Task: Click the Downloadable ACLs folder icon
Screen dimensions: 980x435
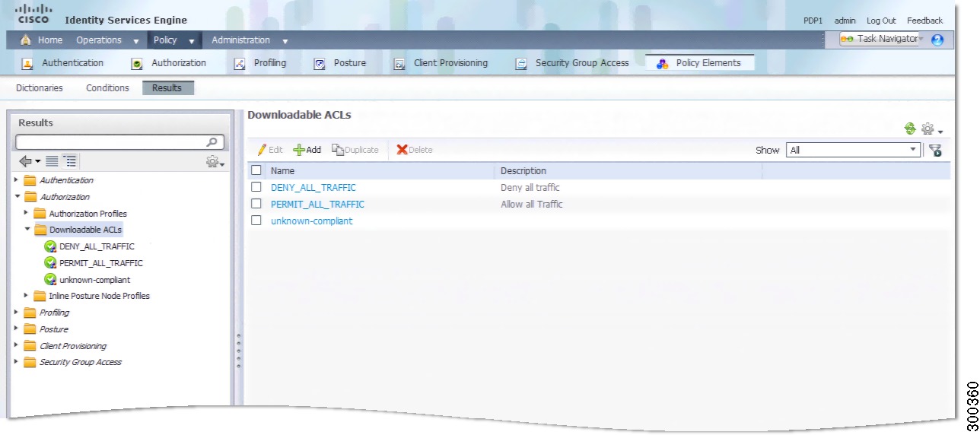Action: (40, 230)
